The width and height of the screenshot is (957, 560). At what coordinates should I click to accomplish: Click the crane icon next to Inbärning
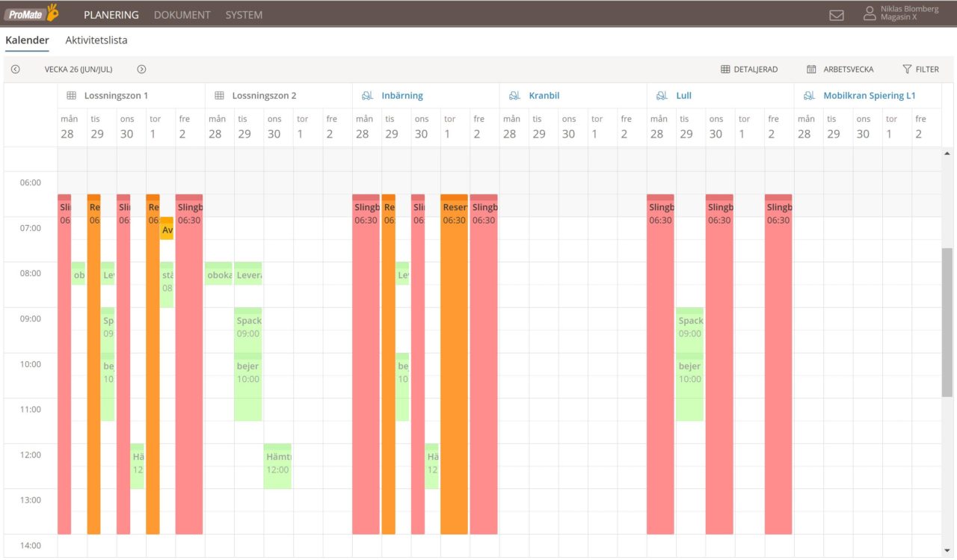(x=366, y=95)
